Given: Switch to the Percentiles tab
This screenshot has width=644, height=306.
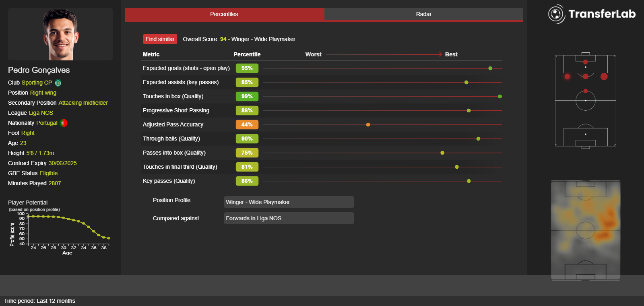Looking at the screenshot, I should click(224, 14).
